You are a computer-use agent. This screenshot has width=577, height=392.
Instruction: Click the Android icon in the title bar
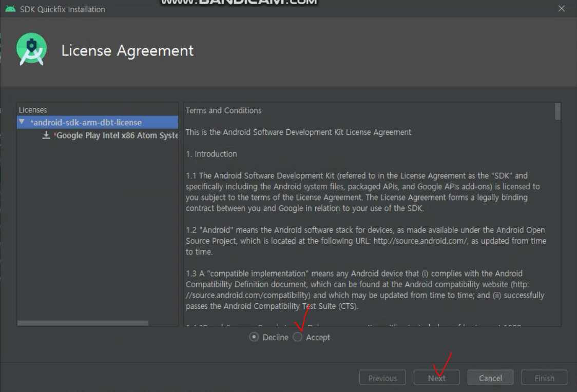point(10,9)
